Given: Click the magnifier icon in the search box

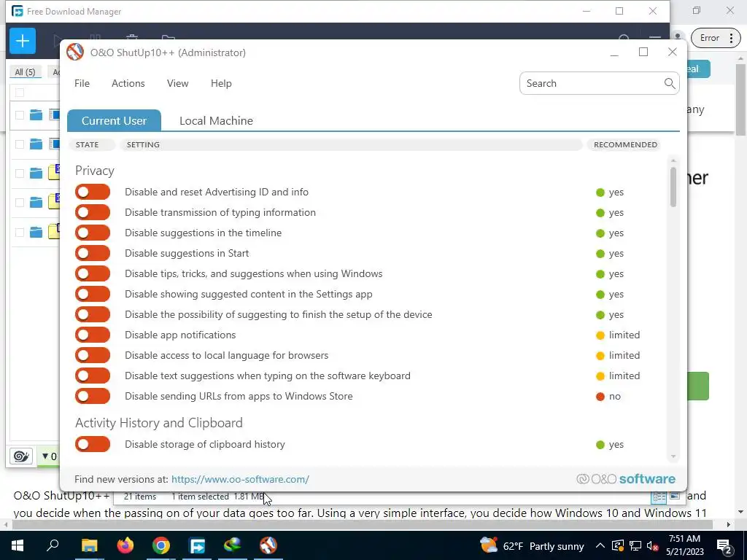Looking at the screenshot, I should click(x=670, y=83).
